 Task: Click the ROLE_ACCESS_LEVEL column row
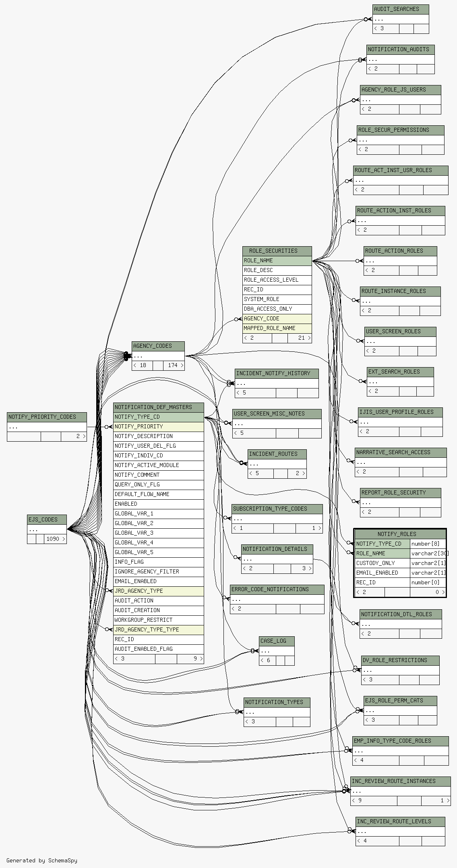277,280
